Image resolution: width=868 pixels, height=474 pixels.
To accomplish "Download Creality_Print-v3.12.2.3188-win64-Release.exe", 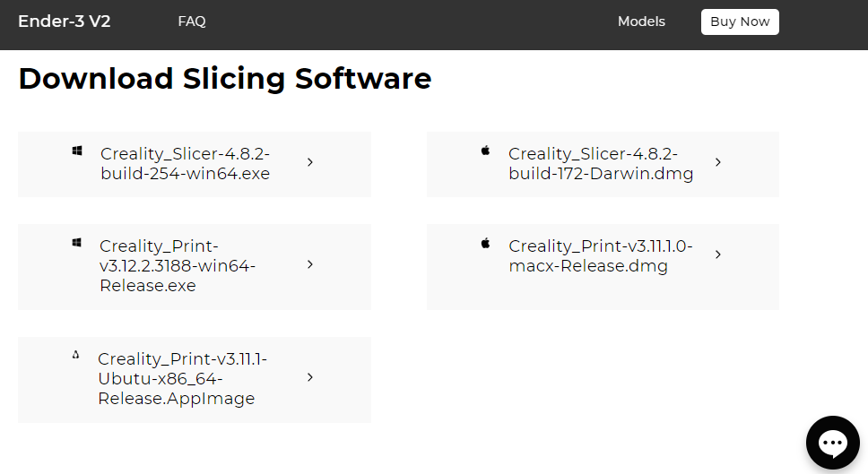I will tap(195, 267).
